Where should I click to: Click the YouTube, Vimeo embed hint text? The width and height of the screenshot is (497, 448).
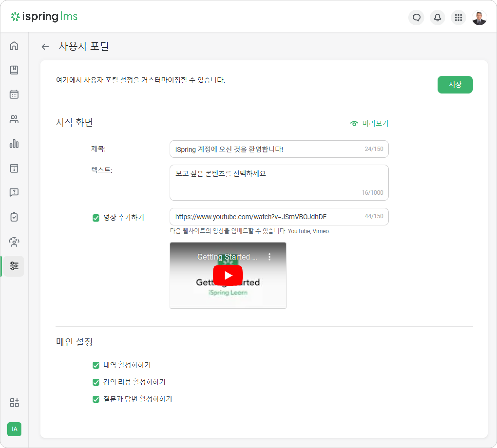pyautogui.click(x=250, y=231)
